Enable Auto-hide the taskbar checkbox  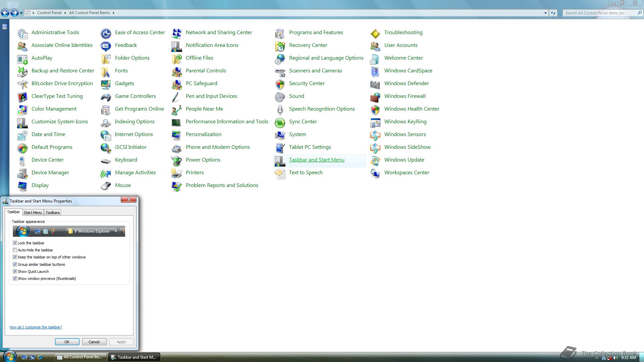coord(15,250)
